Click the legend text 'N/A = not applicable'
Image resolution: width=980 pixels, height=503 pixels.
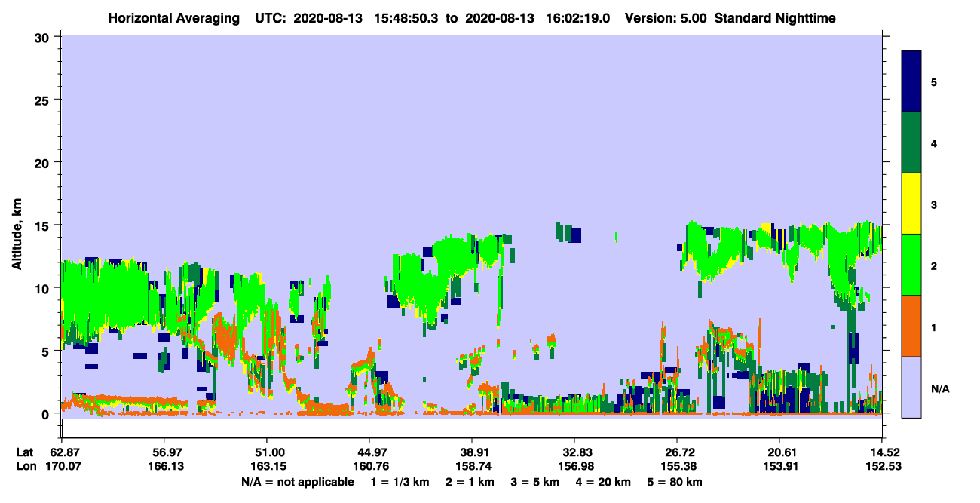tap(297, 482)
